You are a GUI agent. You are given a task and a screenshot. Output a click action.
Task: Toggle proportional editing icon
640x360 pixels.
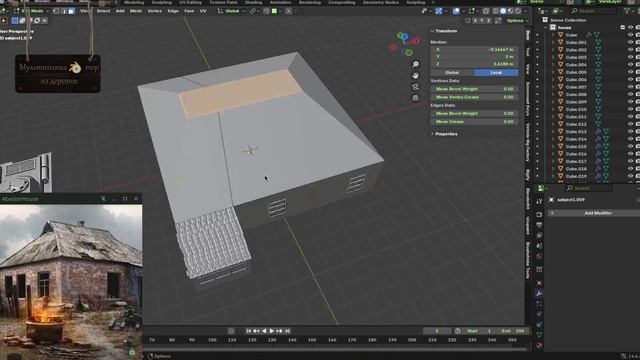289,11
